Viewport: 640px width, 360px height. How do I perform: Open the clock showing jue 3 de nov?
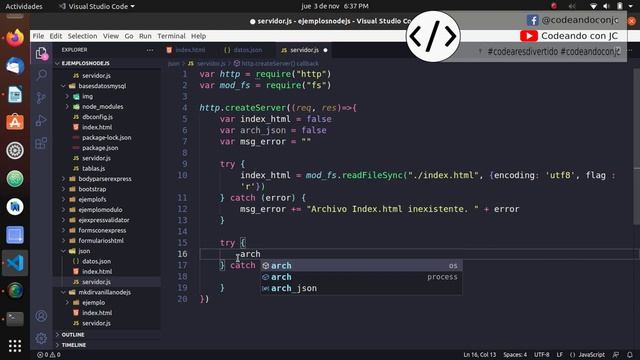[335, 6]
